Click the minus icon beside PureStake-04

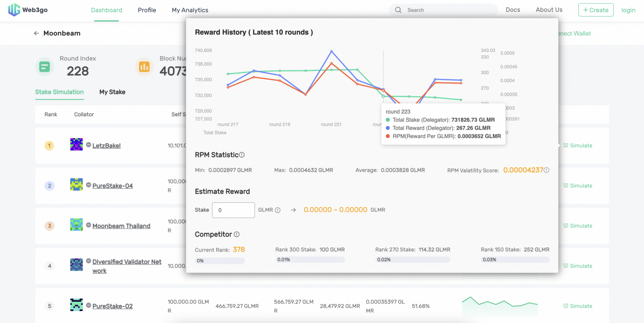click(88, 185)
